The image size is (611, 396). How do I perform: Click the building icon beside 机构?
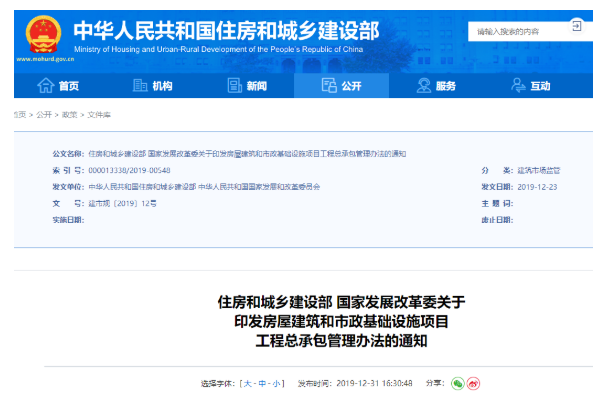pyautogui.click(x=140, y=85)
